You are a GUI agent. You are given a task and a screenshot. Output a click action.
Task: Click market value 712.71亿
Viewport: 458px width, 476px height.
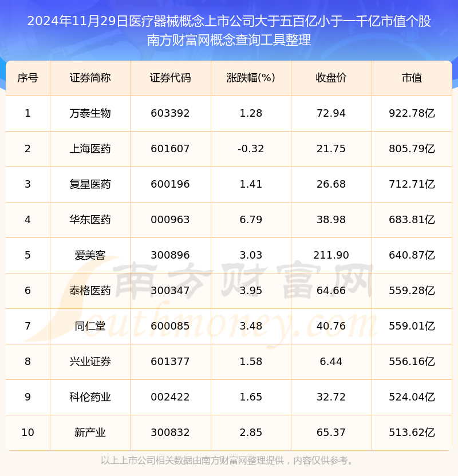(412, 184)
